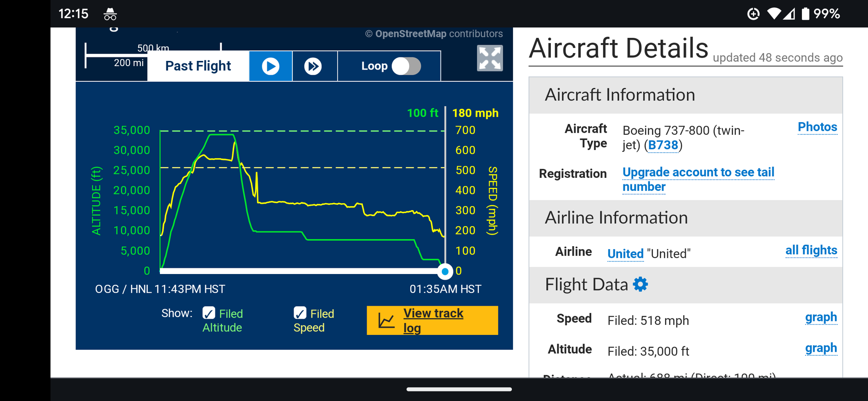Viewport: 868px width, 401px height.
Task: Open the United airline link
Action: click(x=625, y=254)
